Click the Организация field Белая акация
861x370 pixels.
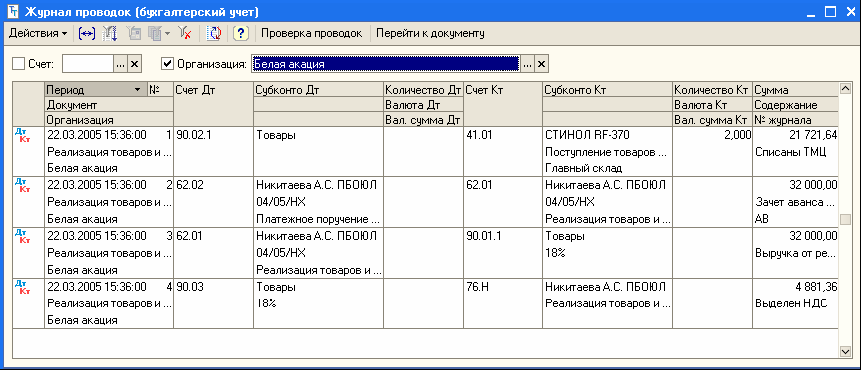tap(385, 64)
